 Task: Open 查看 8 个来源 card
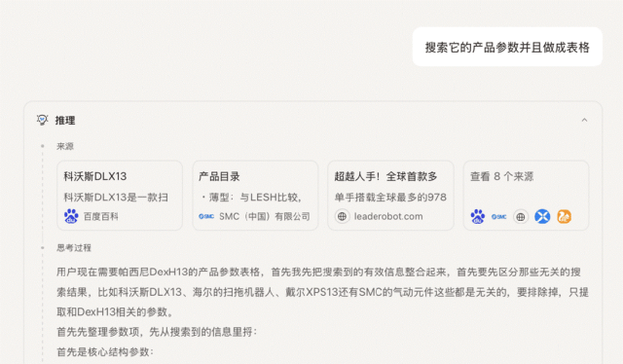[x=526, y=196]
